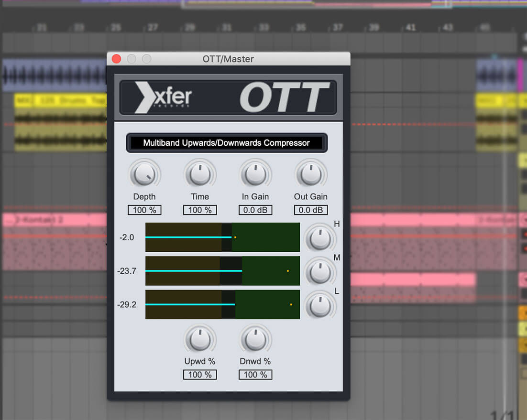Select the In Gain 0.0 dB field
The height and width of the screenshot is (420, 527).
255,210
